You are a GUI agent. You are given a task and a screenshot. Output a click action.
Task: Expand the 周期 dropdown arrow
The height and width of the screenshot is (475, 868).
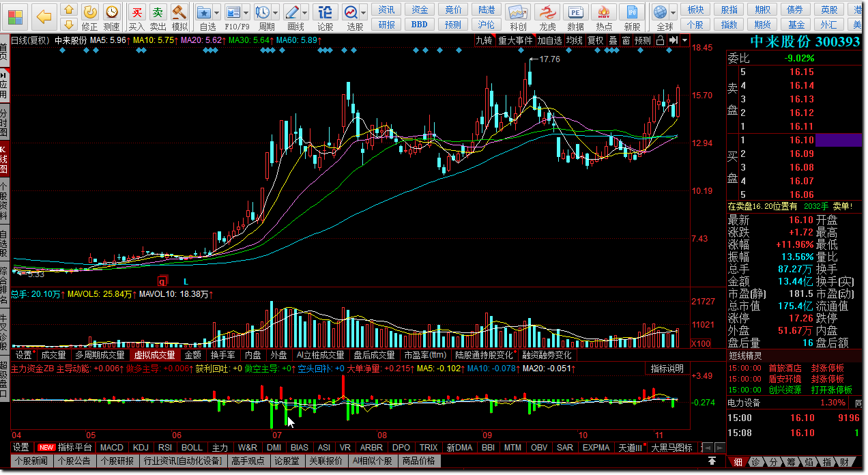[276, 13]
